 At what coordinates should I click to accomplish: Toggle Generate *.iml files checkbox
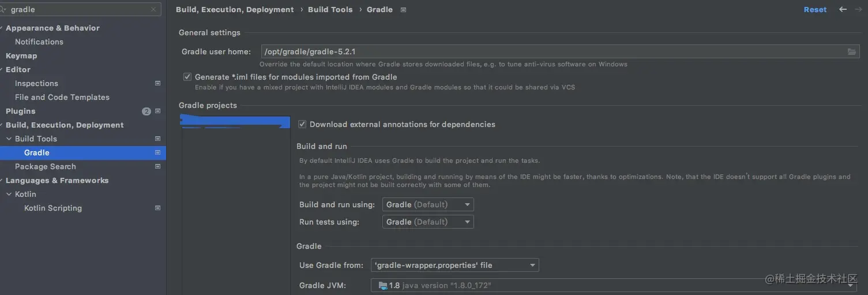coord(187,77)
